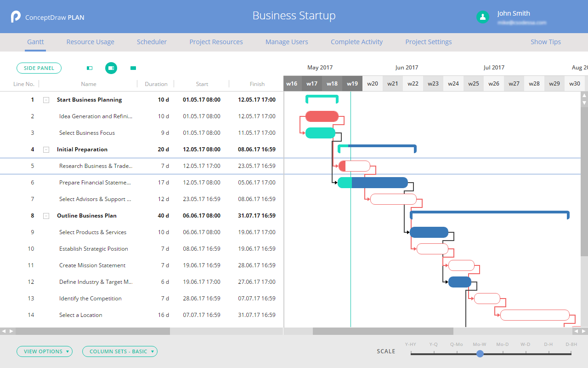The image size is (588, 368).
Task: Click the Gantt chart scrollbar's left arrow
Action: 576,331
